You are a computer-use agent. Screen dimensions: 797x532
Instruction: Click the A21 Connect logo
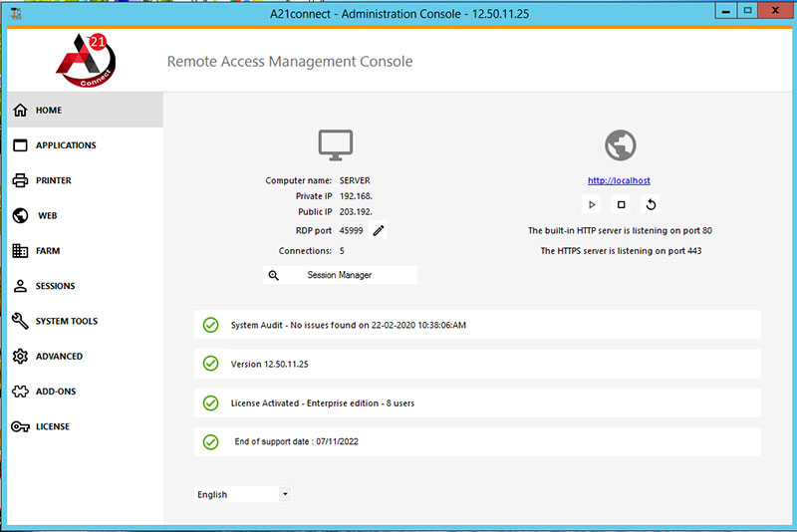point(86,62)
